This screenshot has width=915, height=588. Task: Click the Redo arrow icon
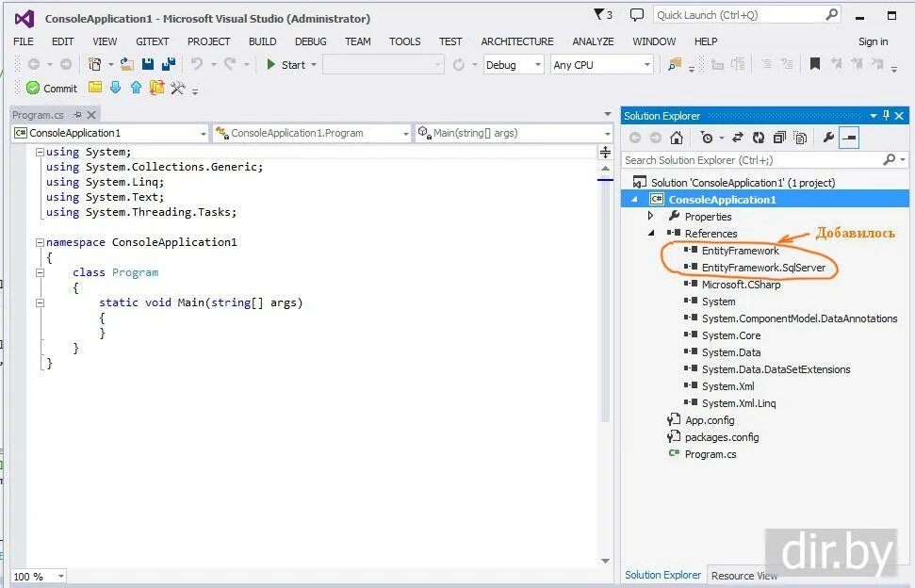[231, 64]
